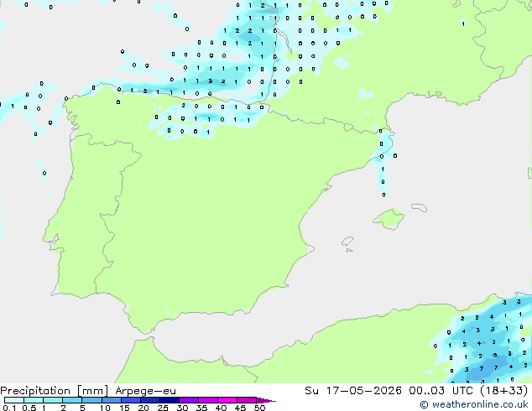This screenshot has width=532, height=411.
Task: Click the 0.1–0.5 mm palest legend swatch
Action: (x=14, y=400)
